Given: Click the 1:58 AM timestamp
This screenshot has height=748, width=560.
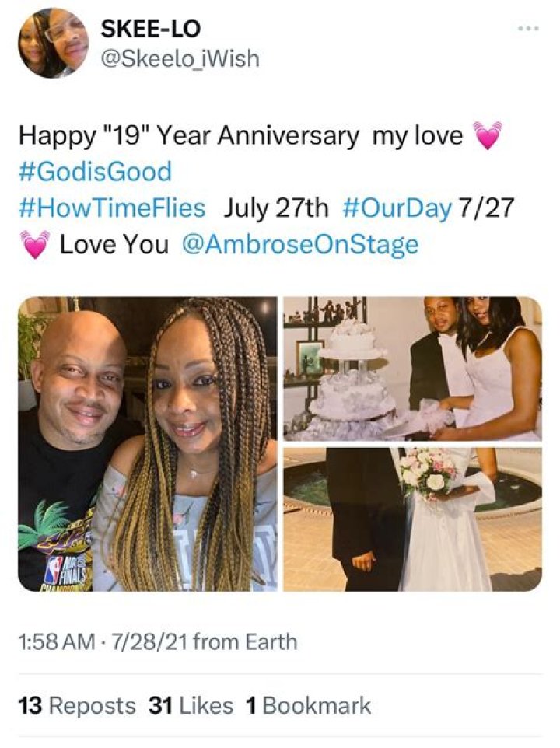Looking at the screenshot, I should (58, 641).
